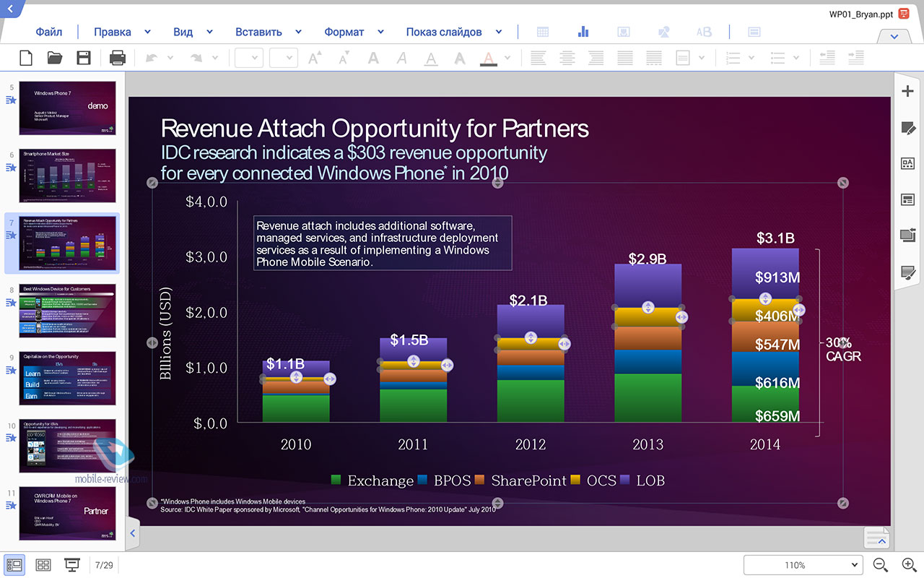The width and height of the screenshot is (924, 578).
Task: Click the 'Revenue attach includes' text box
Action: pyautogui.click(x=383, y=243)
